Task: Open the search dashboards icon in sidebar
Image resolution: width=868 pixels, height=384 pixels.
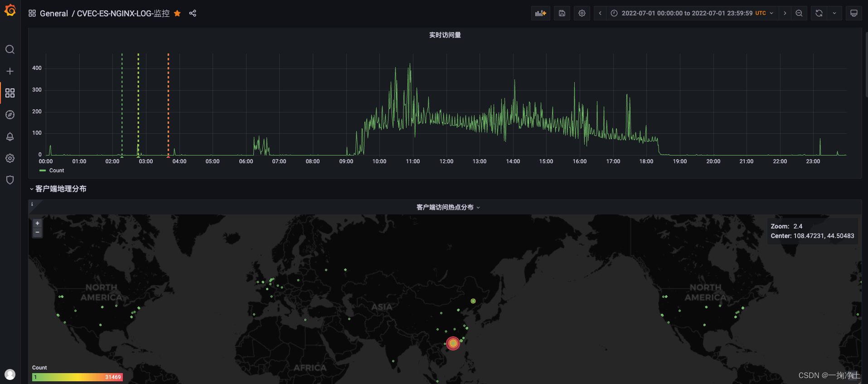Action: click(10, 49)
